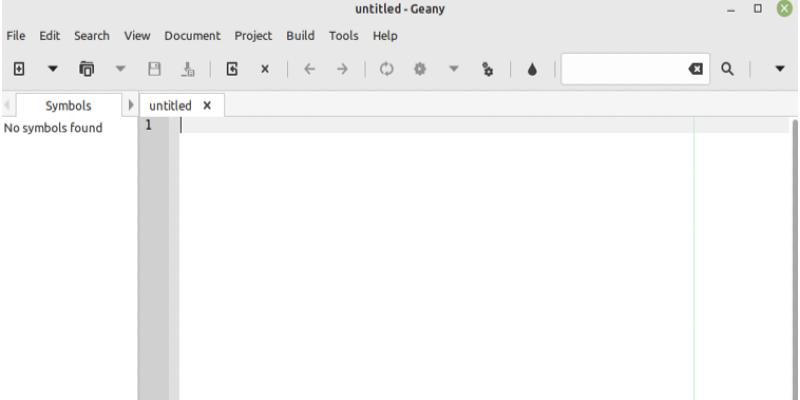
Task: Select the Symbols sidebar tab
Action: click(x=68, y=106)
